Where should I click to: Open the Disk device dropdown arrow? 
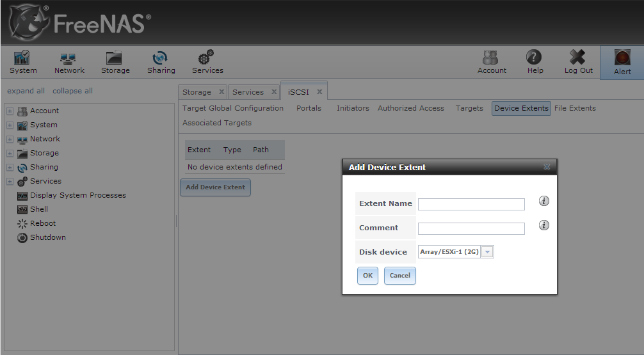[487, 252]
